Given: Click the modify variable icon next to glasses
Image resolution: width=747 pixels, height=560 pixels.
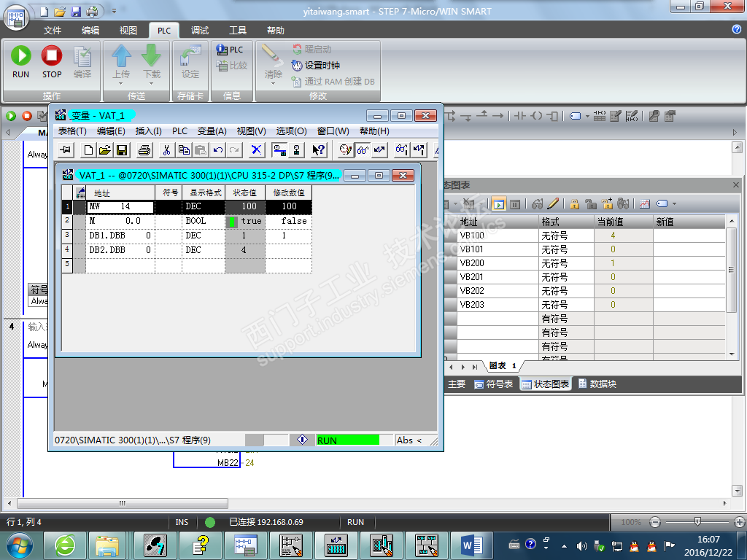Looking at the screenshot, I should pyautogui.click(x=379, y=150).
